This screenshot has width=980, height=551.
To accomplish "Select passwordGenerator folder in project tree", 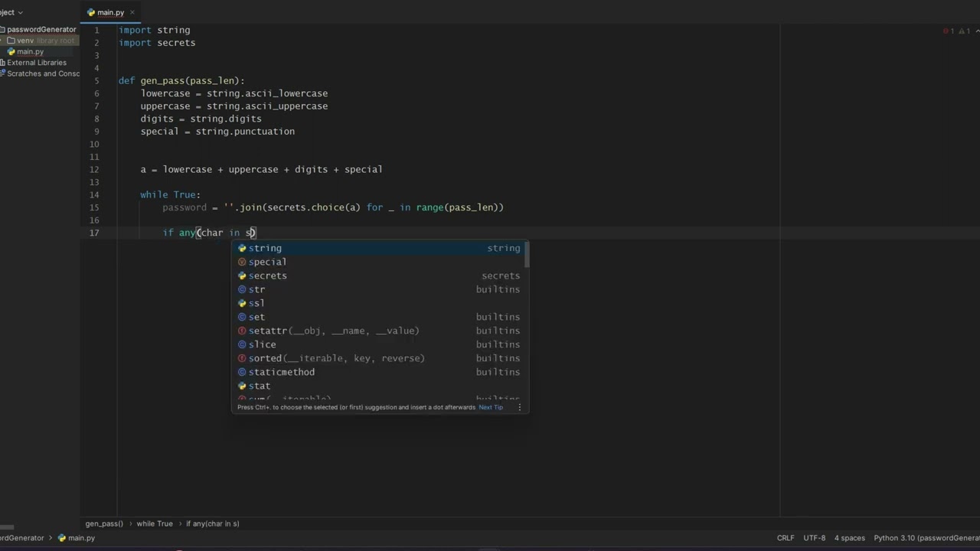I will click(41, 29).
